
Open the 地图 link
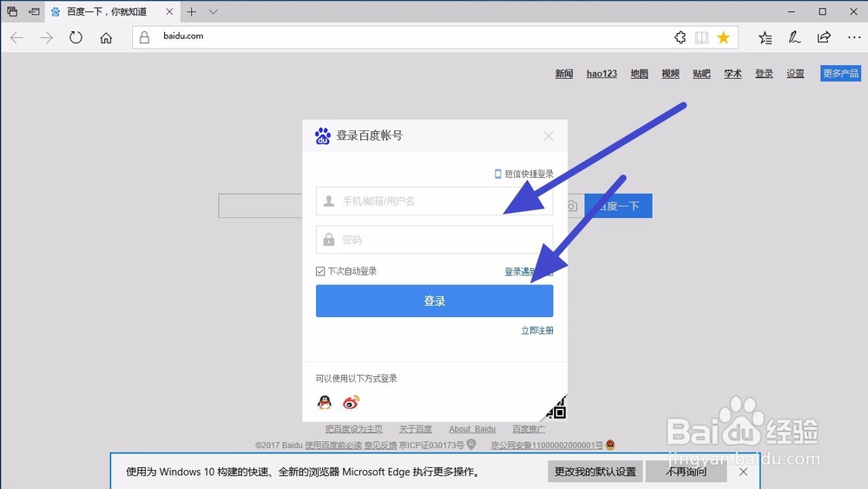640,74
